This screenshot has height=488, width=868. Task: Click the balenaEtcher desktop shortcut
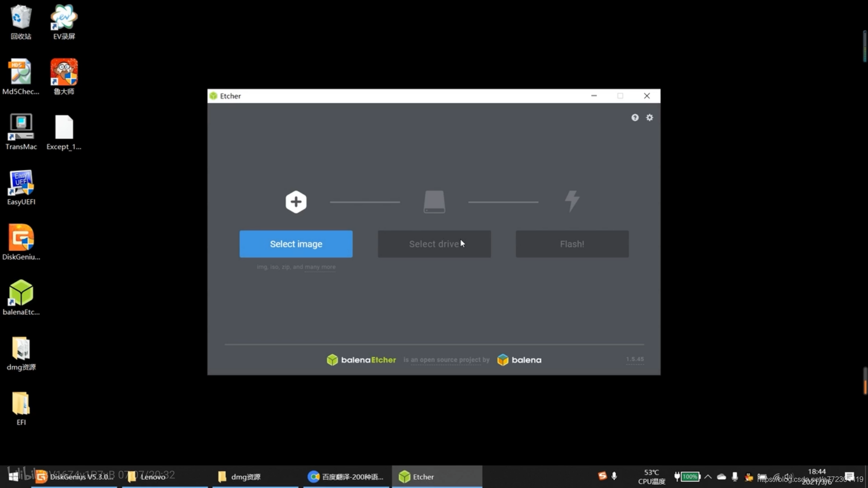tap(21, 297)
